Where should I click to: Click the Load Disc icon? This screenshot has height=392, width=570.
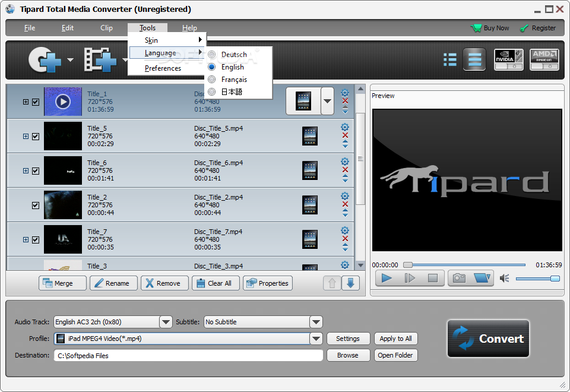click(x=45, y=59)
